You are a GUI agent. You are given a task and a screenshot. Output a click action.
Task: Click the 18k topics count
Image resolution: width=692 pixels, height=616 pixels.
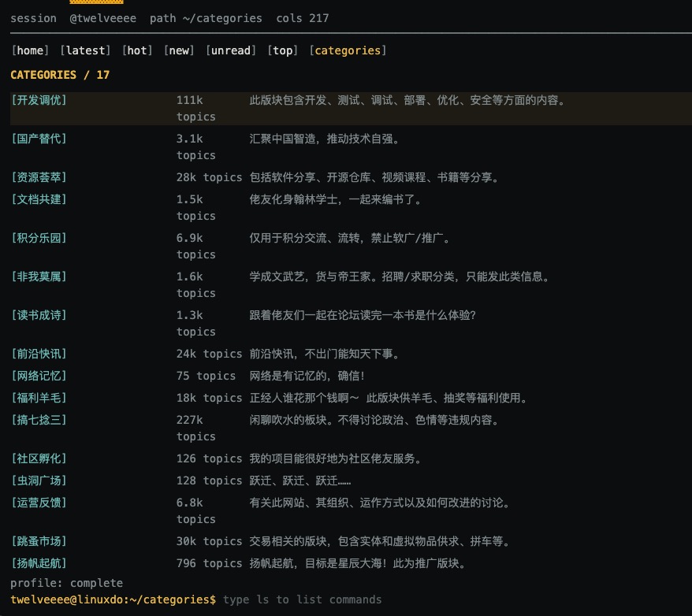pos(209,398)
